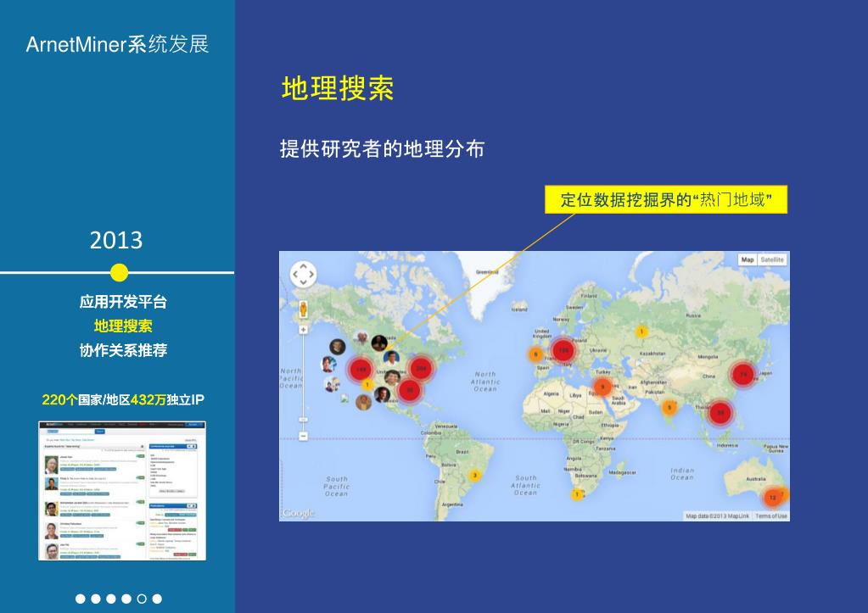Click the pan down arrow on map
The height and width of the screenshot is (613, 868).
(304, 282)
